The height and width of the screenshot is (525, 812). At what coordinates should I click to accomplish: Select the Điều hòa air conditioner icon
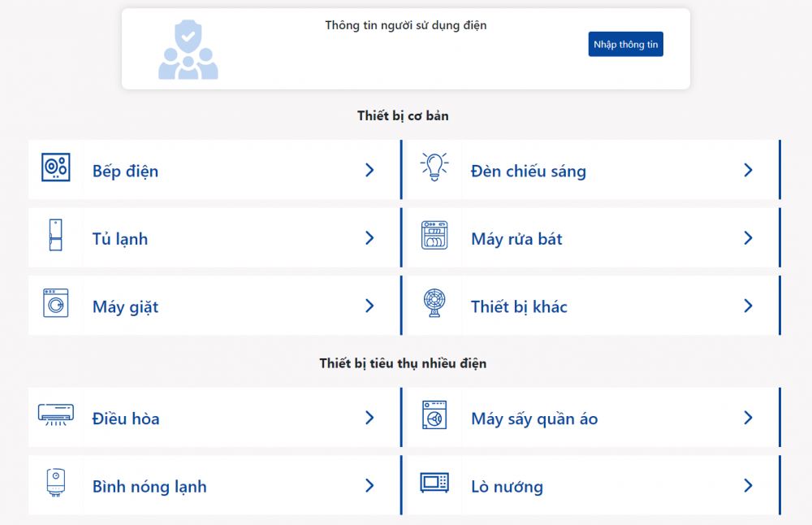55,417
